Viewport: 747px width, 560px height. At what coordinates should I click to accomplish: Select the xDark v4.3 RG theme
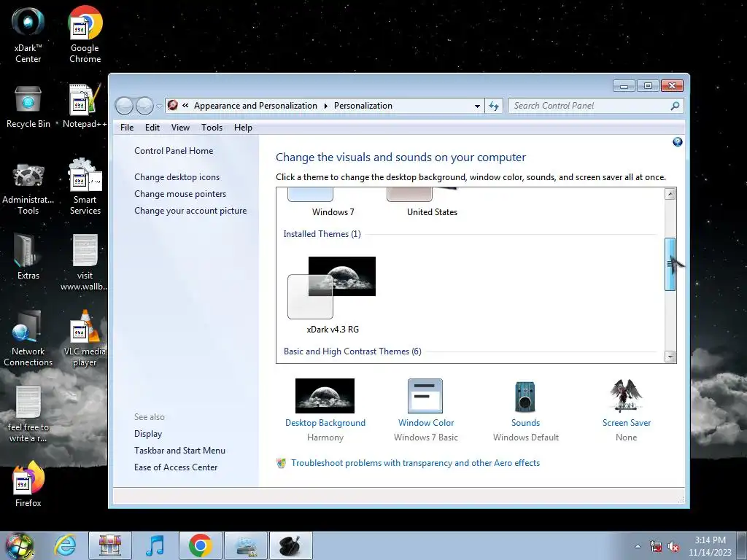(x=333, y=295)
